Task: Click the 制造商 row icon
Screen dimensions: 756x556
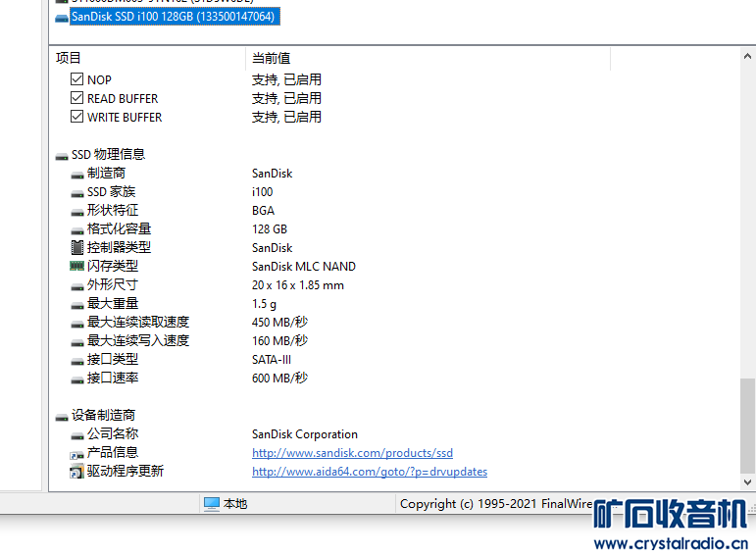Action: [x=77, y=176]
